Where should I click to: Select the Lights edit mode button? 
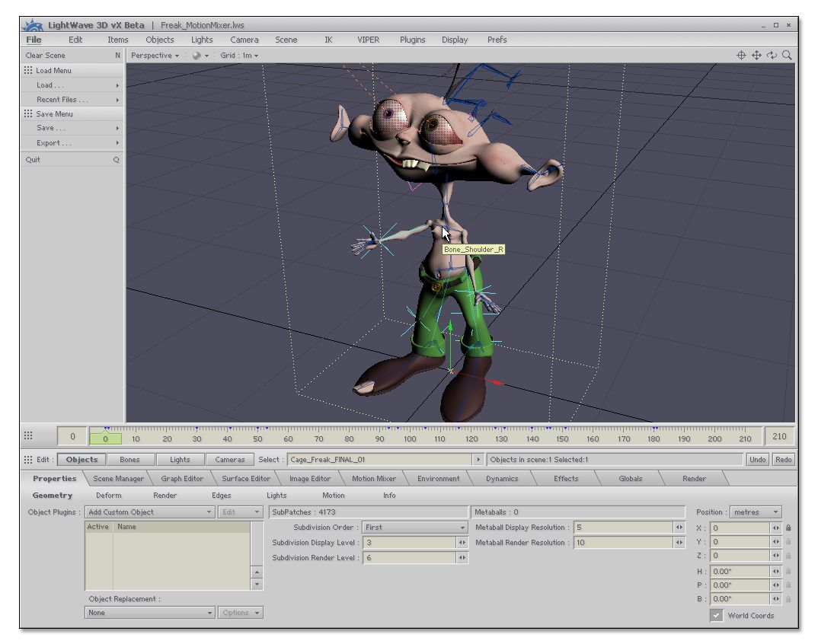coord(180,460)
